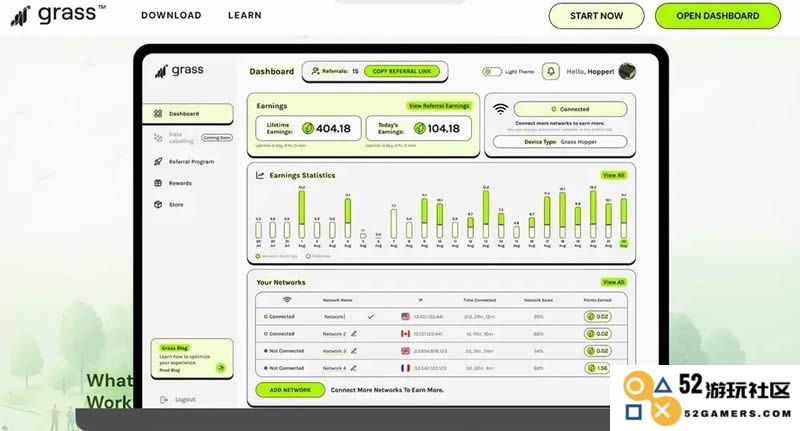Click the US flag in first network row
This screenshot has width=800, height=431.
coord(406,317)
